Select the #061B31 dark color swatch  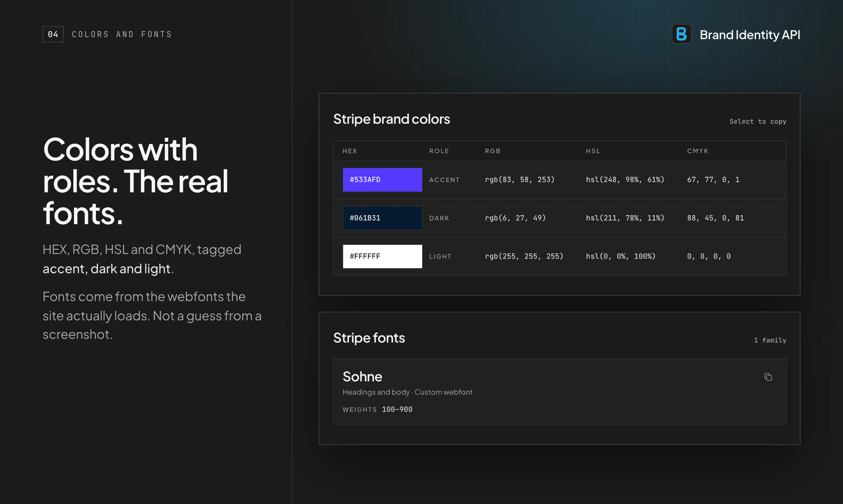[382, 218]
